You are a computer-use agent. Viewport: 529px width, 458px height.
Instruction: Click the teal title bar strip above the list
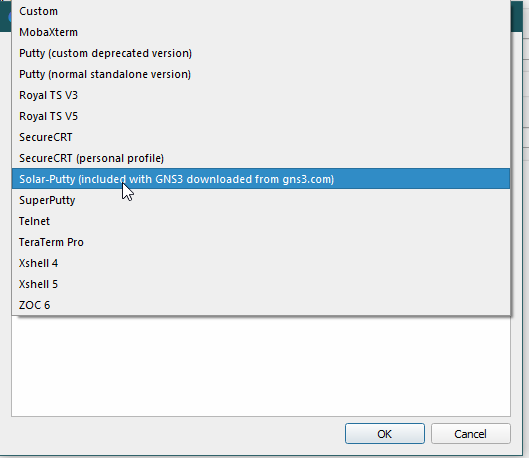(516, 16)
